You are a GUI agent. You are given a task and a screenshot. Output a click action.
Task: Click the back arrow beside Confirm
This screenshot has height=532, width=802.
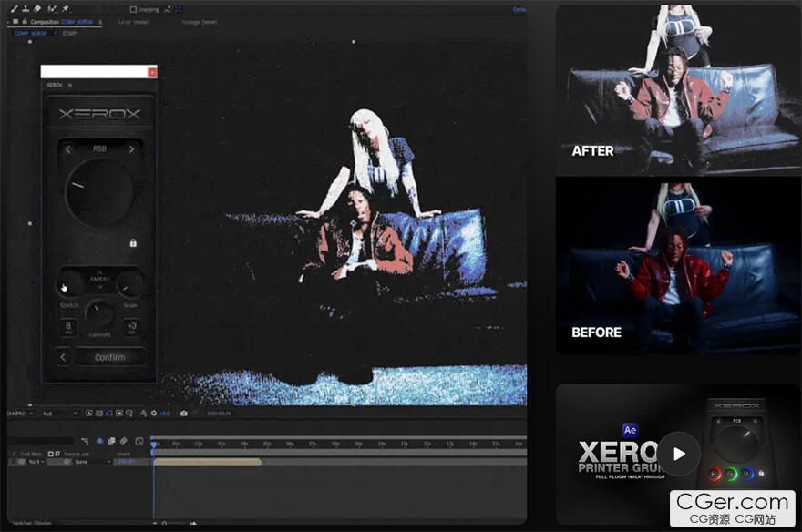pos(63,357)
